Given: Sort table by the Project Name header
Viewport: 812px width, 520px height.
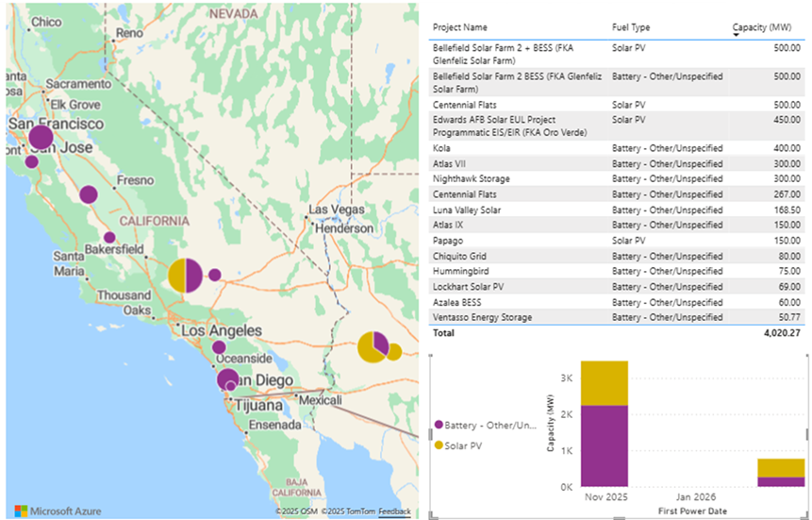Looking at the screenshot, I should click(x=460, y=27).
